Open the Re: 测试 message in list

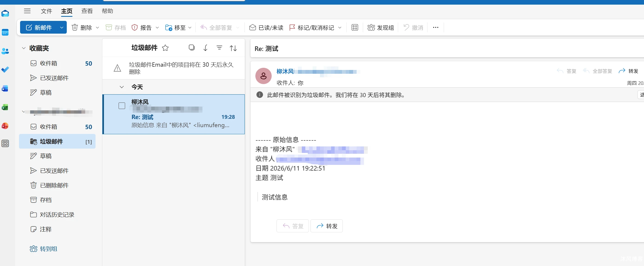point(174,114)
